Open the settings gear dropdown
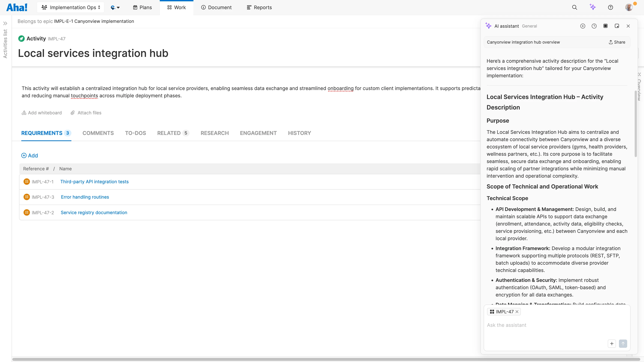 (x=115, y=7)
